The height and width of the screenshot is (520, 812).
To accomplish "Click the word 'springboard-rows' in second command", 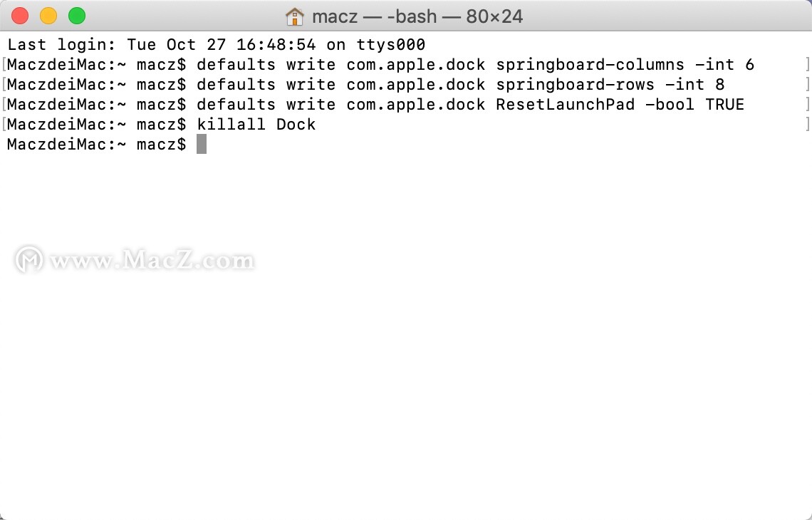I will point(575,85).
